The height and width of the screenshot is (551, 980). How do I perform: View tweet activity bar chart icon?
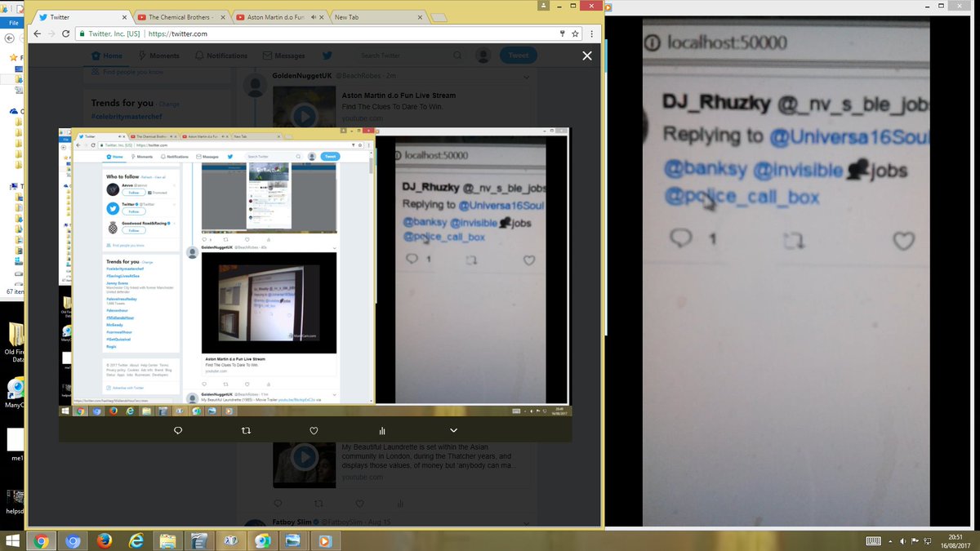pyautogui.click(x=381, y=430)
